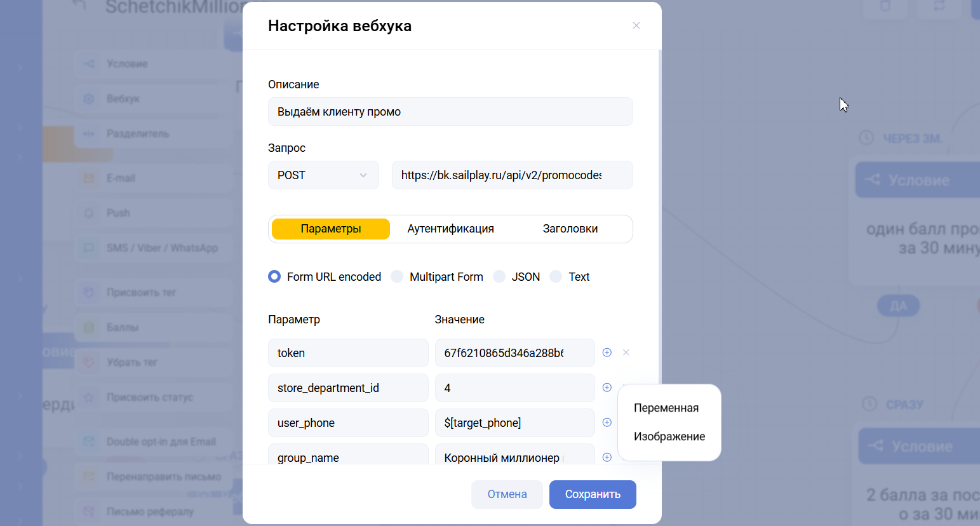Image resolution: width=980 pixels, height=526 pixels.
Task: Choose the Multipart Form radio option
Action: pyautogui.click(x=397, y=276)
